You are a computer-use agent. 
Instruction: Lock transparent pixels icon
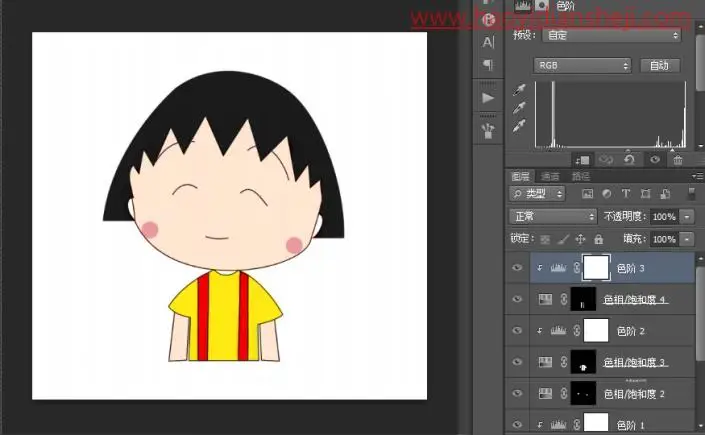(545, 239)
